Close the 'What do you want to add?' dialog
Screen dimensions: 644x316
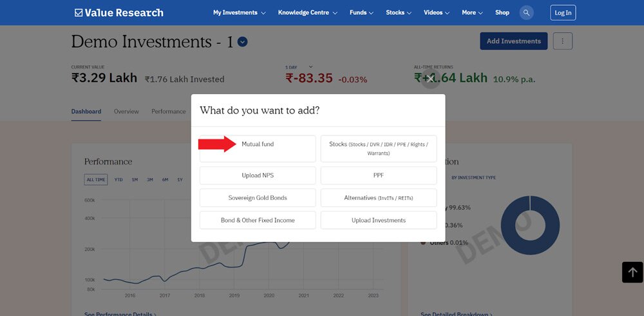click(x=431, y=79)
